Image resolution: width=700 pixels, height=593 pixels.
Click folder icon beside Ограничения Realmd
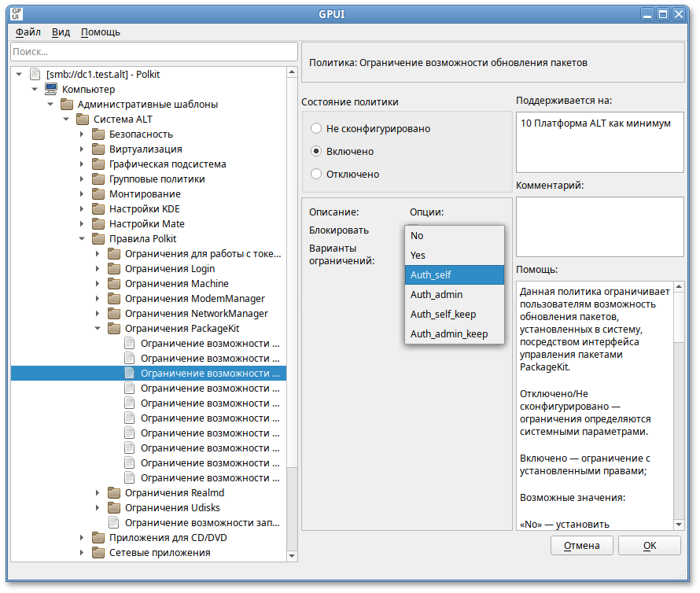point(113,493)
